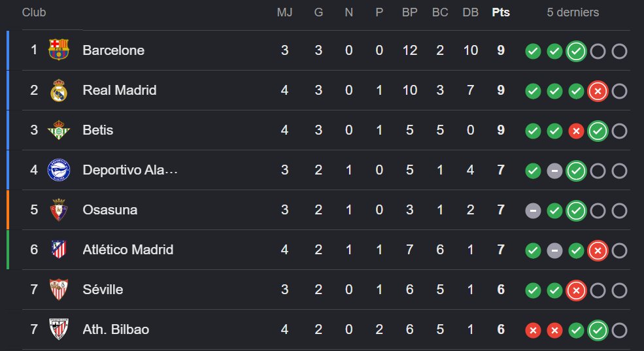Click the Barcelone club crest
This screenshot has width=644, height=351.
pyautogui.click(x=59, y=50)
